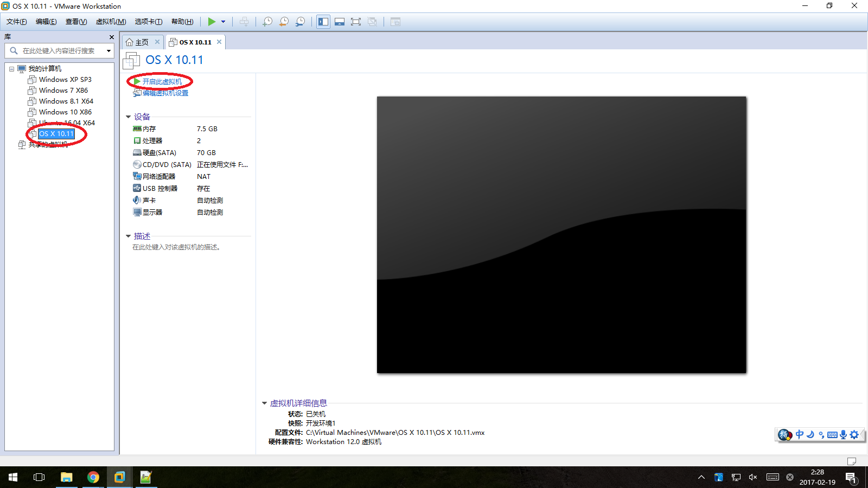Enter full screen mode icon

[356, 22]
